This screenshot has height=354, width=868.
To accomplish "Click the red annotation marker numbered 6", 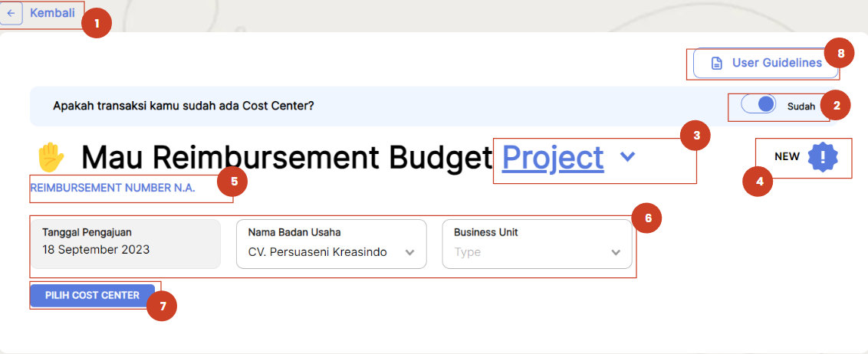I will 647,218.
